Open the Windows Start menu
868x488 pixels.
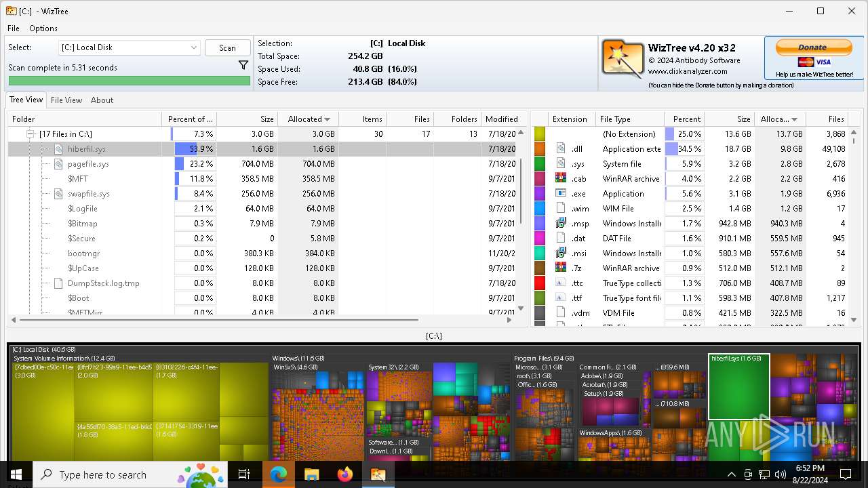[16, 474]
